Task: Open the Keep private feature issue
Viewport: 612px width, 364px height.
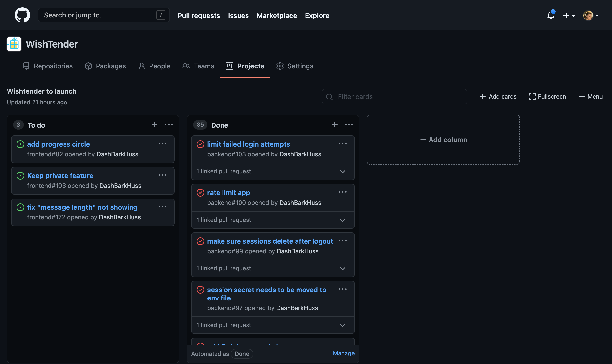Action: (60, 176)
